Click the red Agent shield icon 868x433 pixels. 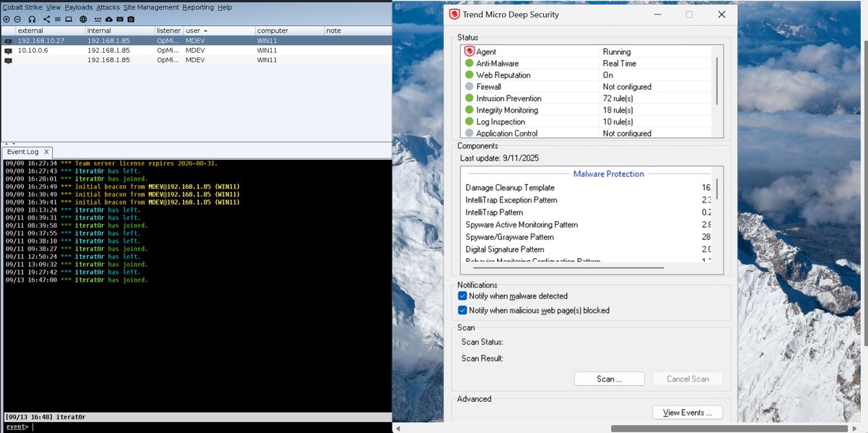469,51
